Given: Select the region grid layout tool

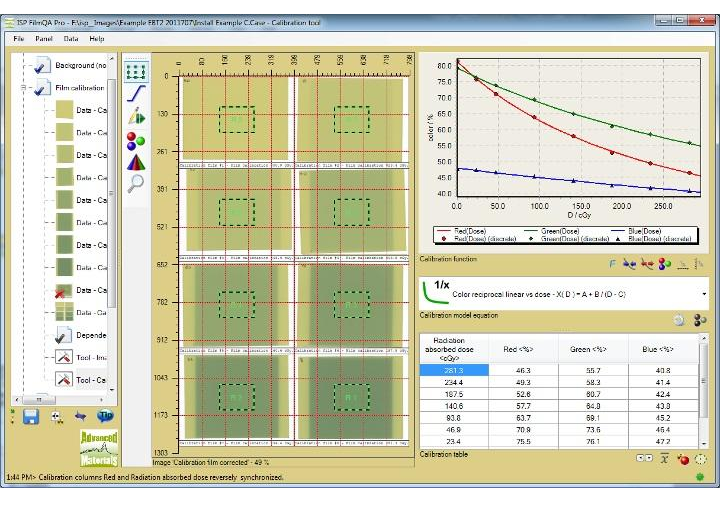Looking at the screenshot, I should (x=136, y=71).
